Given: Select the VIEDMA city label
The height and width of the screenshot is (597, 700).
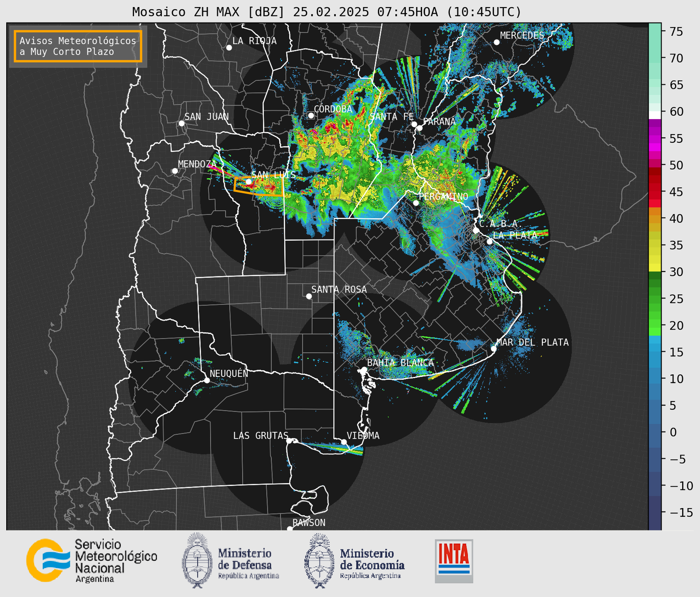Looking at the screenshot, I should click(363, 436).
